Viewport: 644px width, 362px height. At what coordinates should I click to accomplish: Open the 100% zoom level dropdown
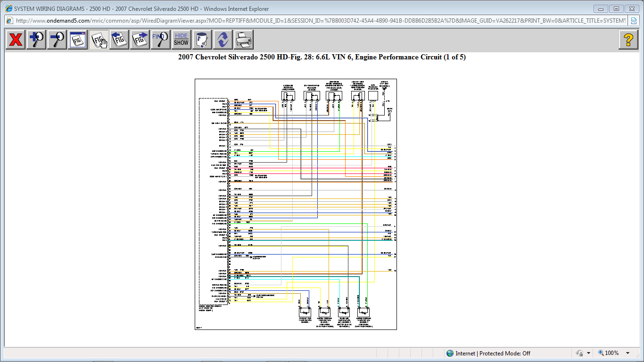point(613,353)
